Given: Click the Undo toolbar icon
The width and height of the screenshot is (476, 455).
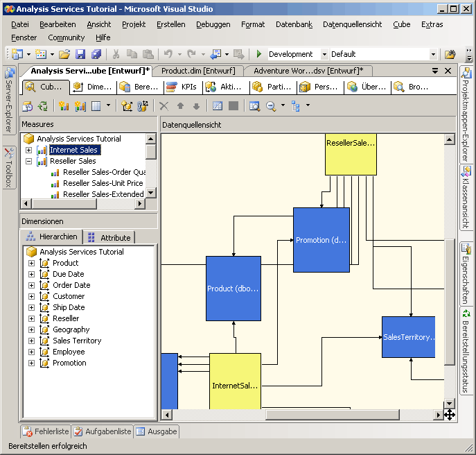Looking at the screenshot, I should (x=168, y=54).
